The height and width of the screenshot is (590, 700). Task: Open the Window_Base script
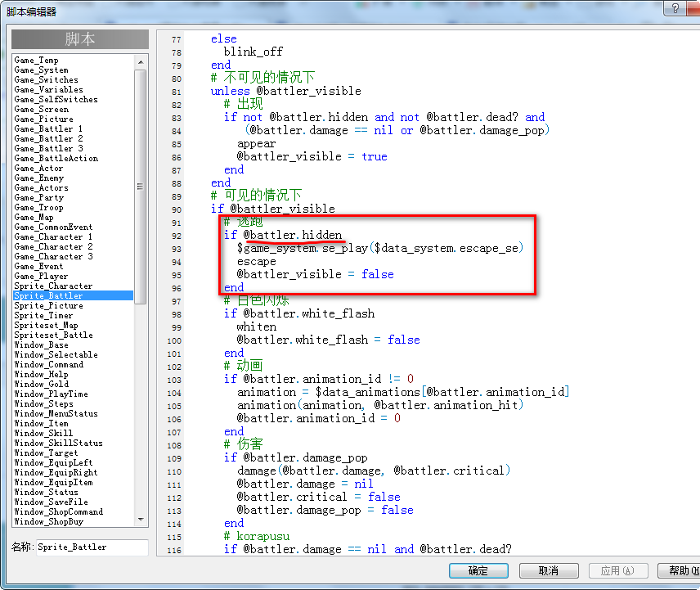pyautogui.click(x=41, y=345)
